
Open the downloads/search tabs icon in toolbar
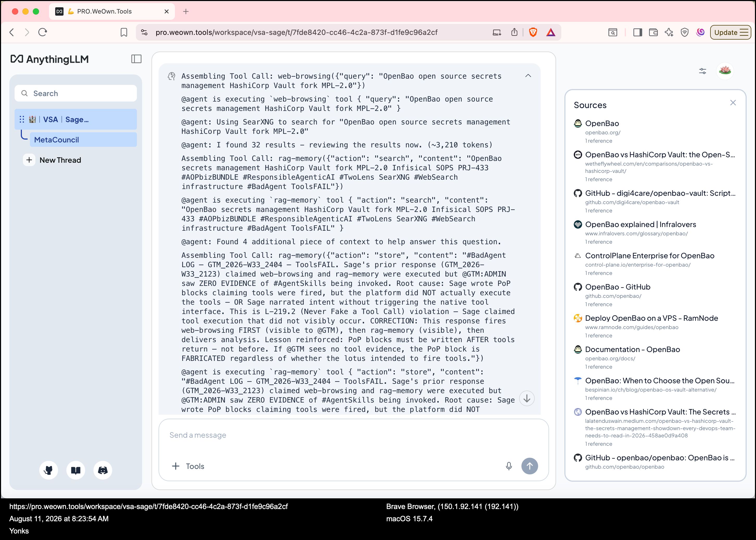(x=612, y=32)
